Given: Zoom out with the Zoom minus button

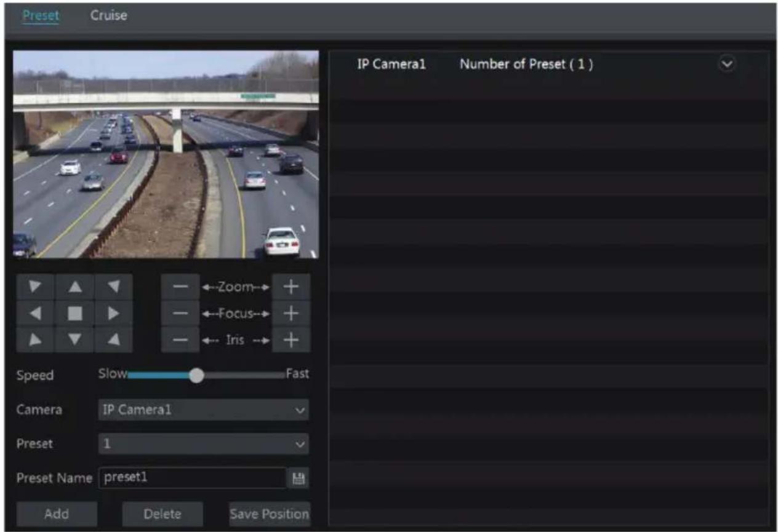Looking at the screenshot, I should (180, 287).
